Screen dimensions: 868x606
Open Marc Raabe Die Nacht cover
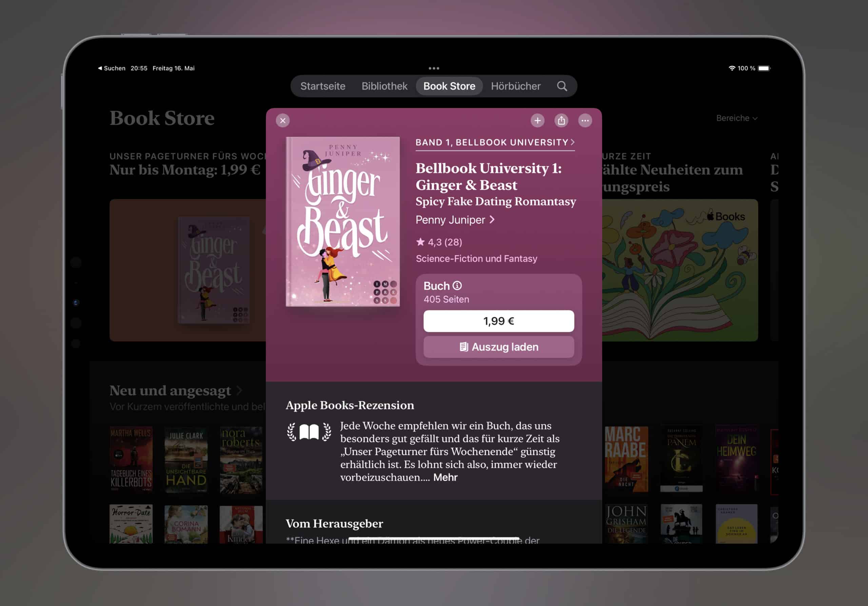626,459
